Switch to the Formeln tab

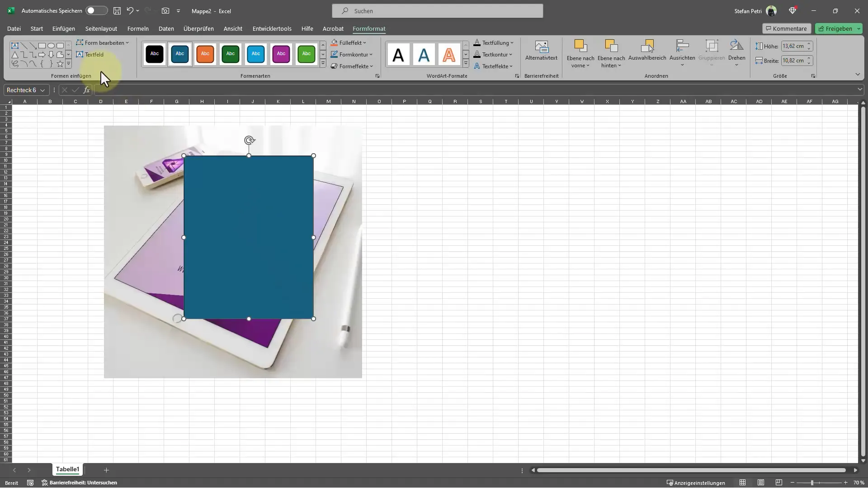(138, 28)
